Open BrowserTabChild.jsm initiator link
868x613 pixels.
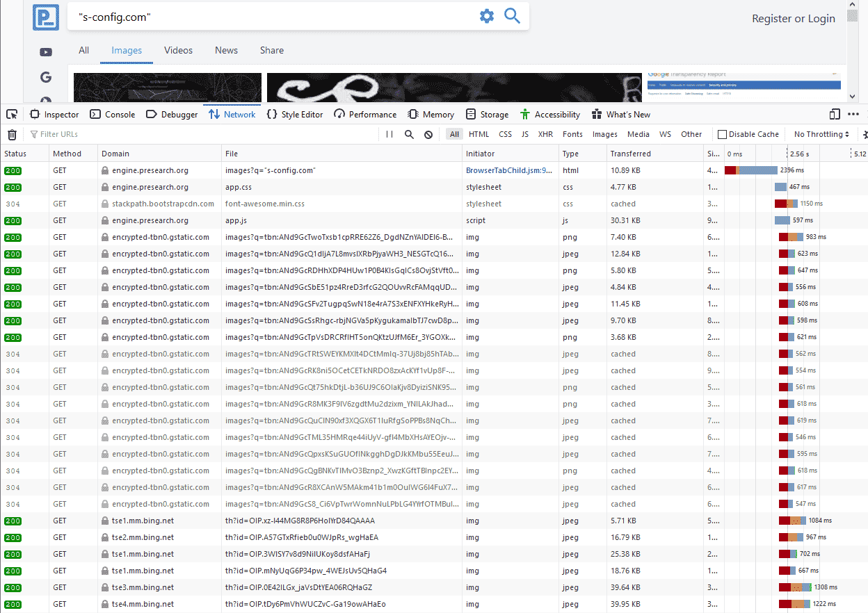pyautogui.click(x=509, y=170)
